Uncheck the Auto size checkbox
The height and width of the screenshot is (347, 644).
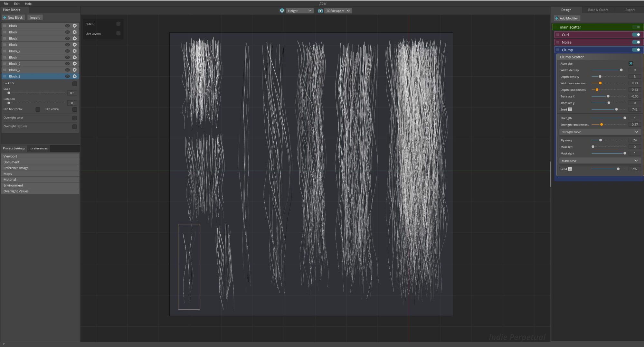pyautogui.click(x=631, y=63)
